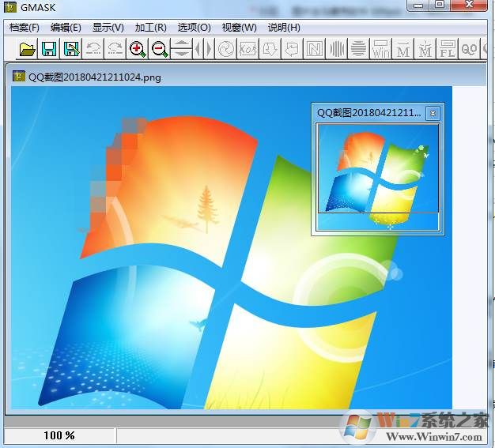Screen dimensions: 495x448
Task: Minimize the GMASK window
Action: click(x=418, y=5)
